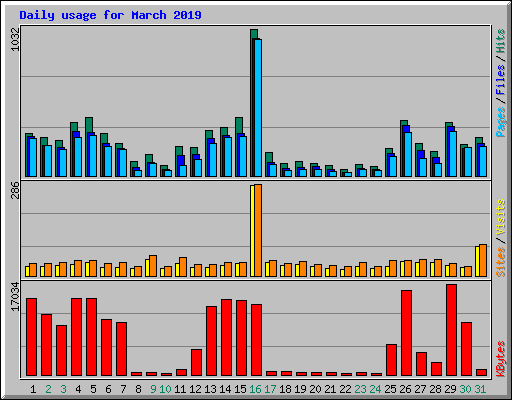Click day 15 on the x-axis
The image size is (512, 400).
[240, 389]
